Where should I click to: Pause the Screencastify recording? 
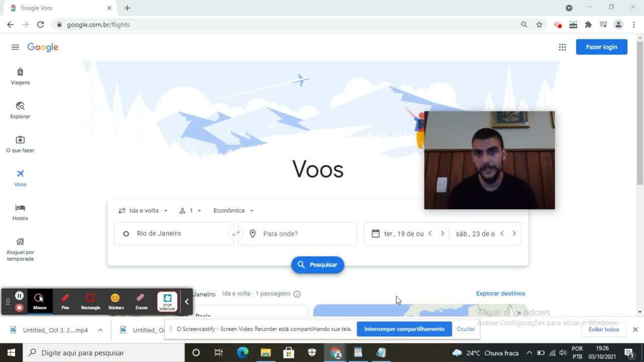click(x=19, y=296)
